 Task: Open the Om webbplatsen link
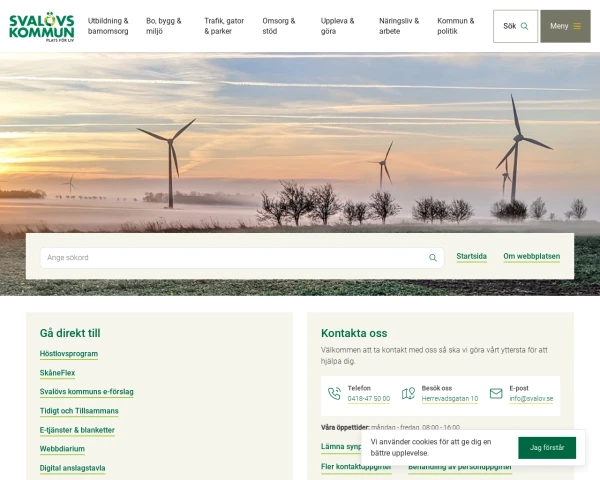531,257
